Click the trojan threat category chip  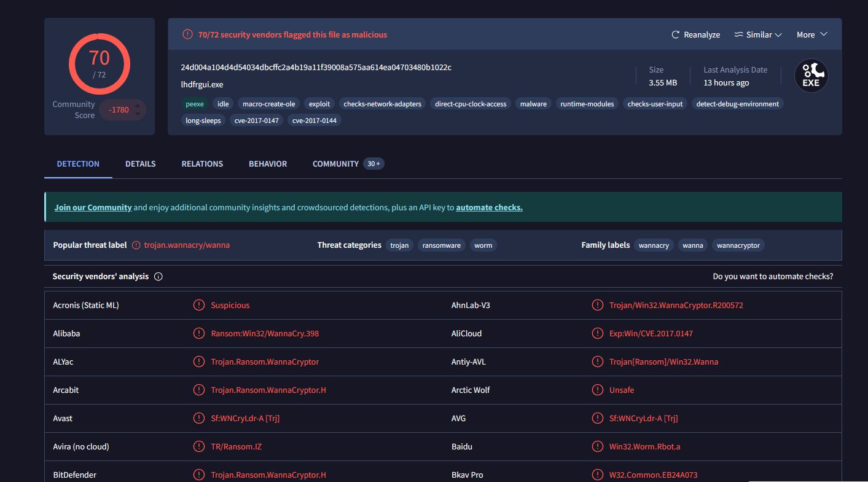[399, 245]
